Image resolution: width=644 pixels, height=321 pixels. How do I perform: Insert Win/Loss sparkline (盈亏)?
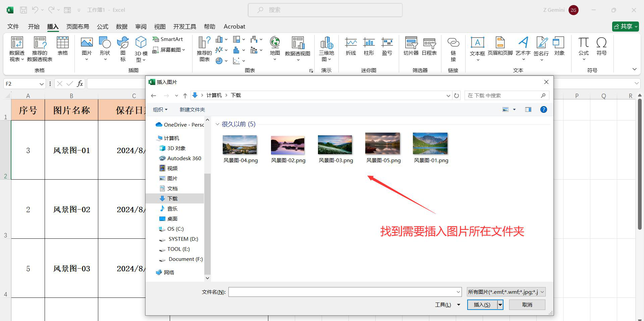[387, 46]
